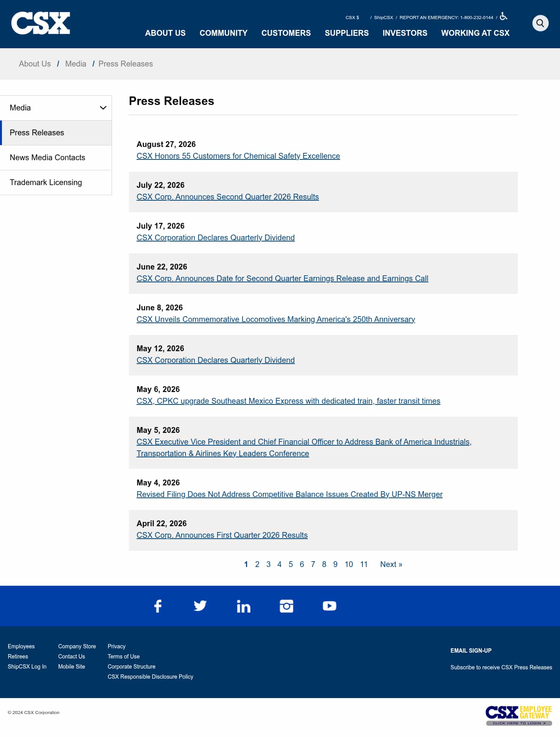The width and height of the screenshot is (560, 737).
Task: Click the August 27, 2026 date text
Action: pos(166,144)
